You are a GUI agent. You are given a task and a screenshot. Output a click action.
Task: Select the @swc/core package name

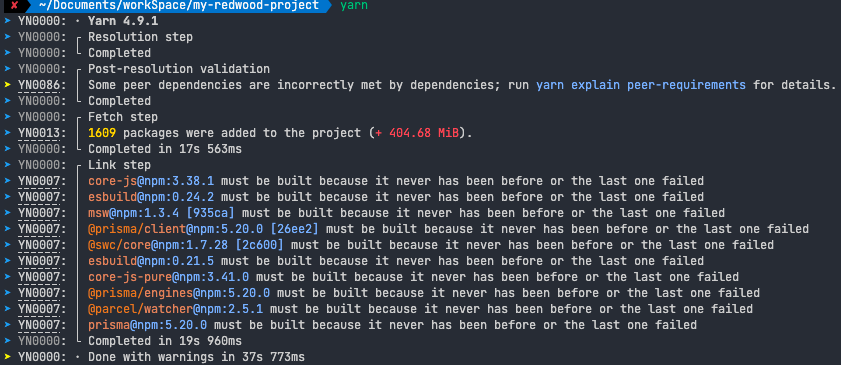119,245
